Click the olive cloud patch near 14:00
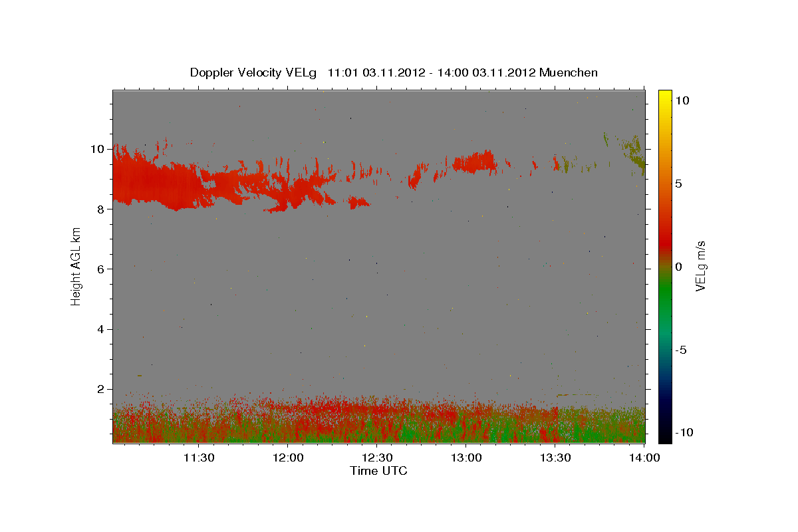The image size is (798, 532). click(x=634, y=153)
